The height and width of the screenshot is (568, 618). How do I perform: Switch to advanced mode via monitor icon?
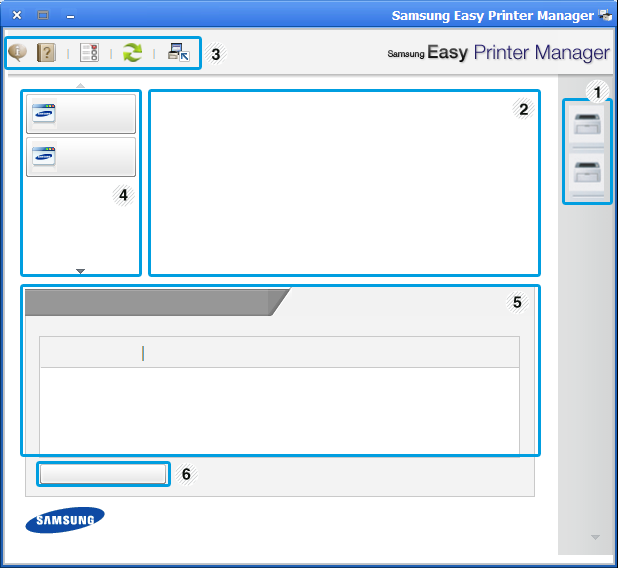(178, 53)
